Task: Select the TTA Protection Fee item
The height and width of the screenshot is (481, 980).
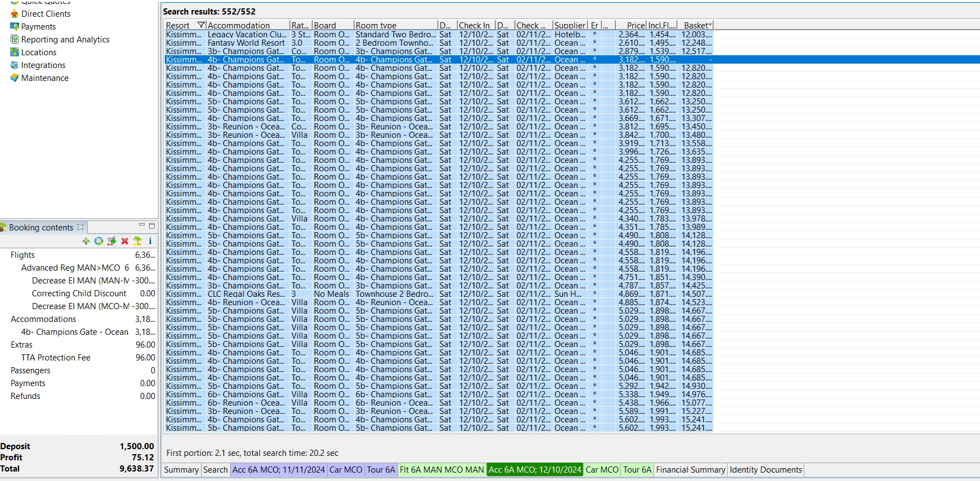Action: [x=56, y=358]
